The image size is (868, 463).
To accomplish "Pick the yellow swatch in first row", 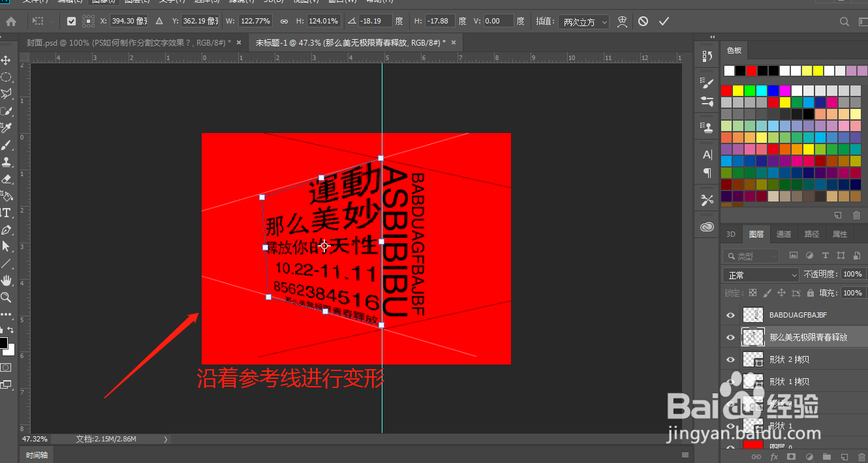I will pos(738,91).
